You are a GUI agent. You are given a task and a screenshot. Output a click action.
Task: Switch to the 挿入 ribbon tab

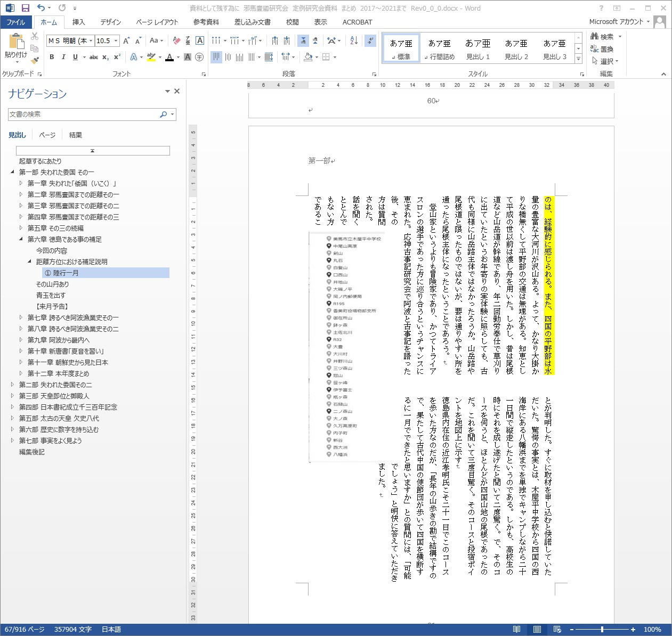(x=78, y=22)
